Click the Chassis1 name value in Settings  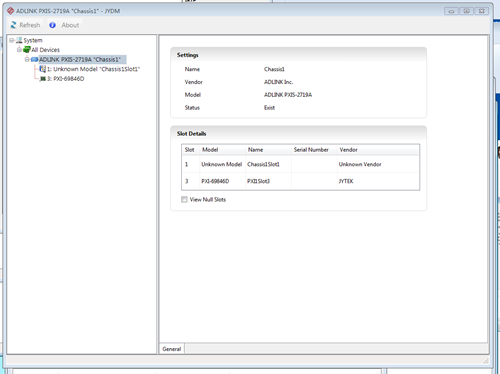point(274,69)
